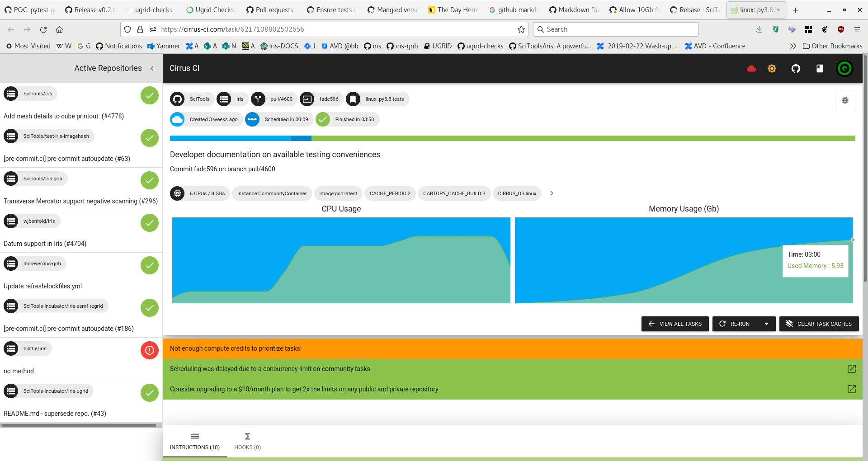The height and width of the screenshot is (461, 868).
Task: Click red failed status icon for bjlittle/iris
Action: click(x=150, y=350)
